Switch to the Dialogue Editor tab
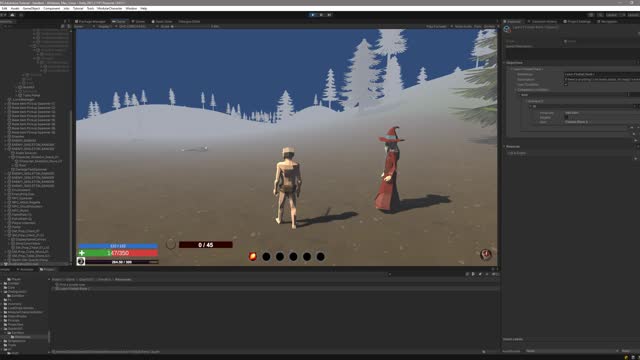The height and width of the screenshot is (360, 640). pyautogui.click(x=189, y=21)
